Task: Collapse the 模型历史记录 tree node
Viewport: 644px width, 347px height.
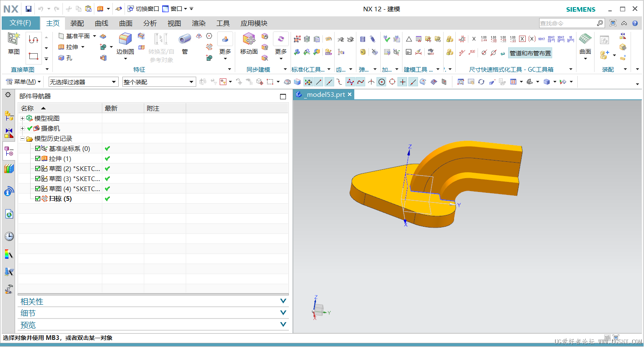Action: 23,138
